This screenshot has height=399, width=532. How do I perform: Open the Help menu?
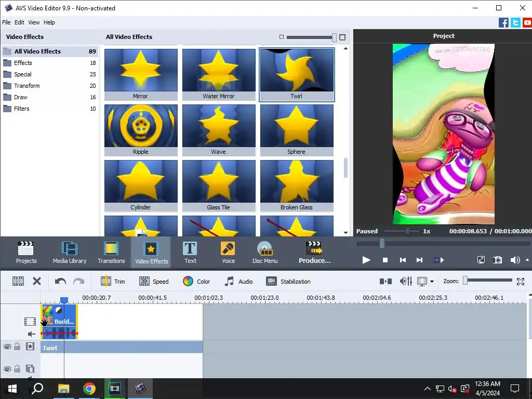coord(49,22)
